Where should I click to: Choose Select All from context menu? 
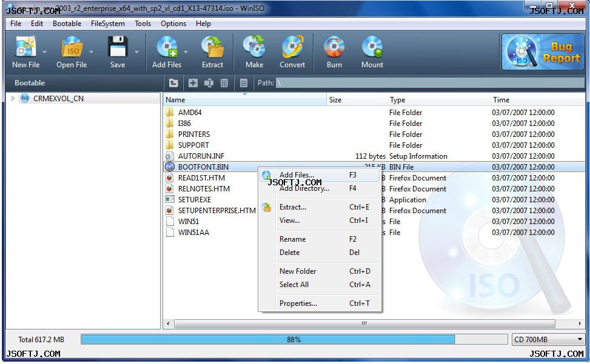pos(320,285)
